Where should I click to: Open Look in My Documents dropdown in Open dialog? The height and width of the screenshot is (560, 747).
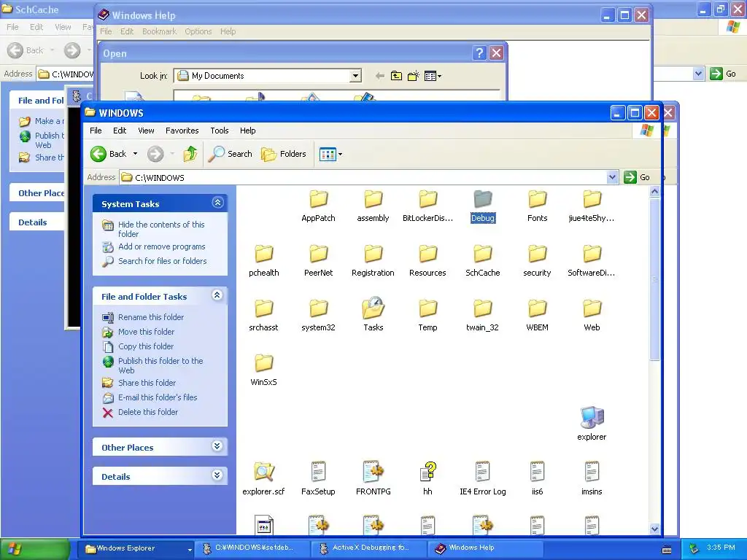[355, 76]
